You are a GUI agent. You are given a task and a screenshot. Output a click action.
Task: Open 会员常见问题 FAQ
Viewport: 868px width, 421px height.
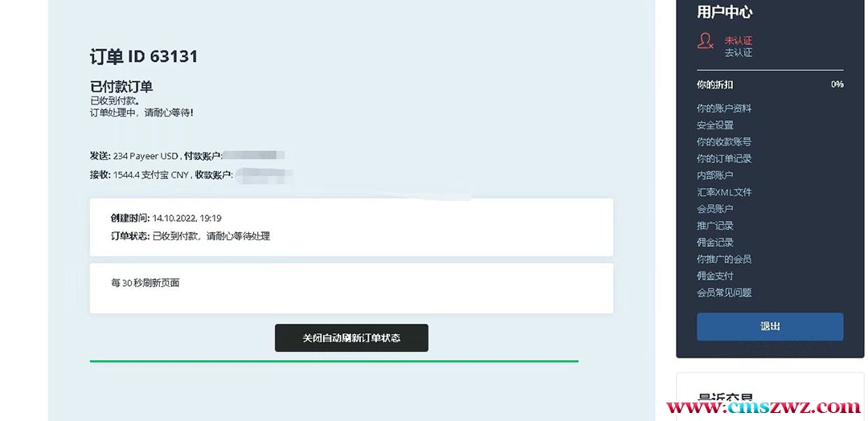point(724,292)
